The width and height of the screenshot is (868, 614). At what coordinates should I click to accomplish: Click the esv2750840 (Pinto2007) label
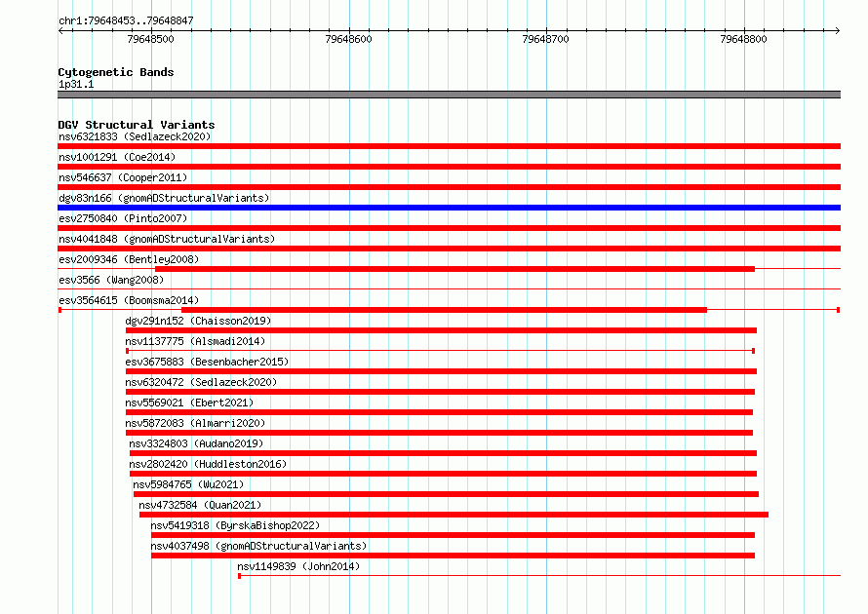(x=123, y=218)
